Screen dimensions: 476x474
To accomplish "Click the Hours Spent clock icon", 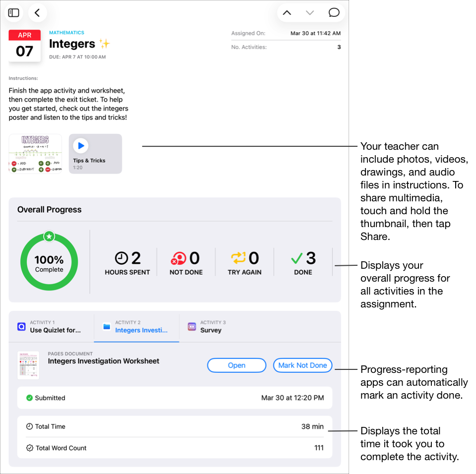I will (x=119, y=258).
